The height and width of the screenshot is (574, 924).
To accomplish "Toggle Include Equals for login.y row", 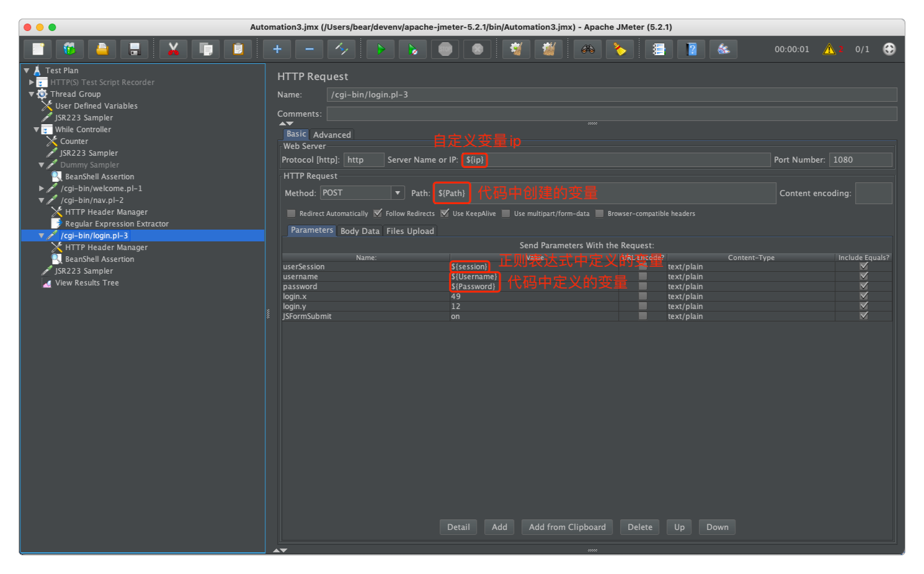I will [864, 307].
